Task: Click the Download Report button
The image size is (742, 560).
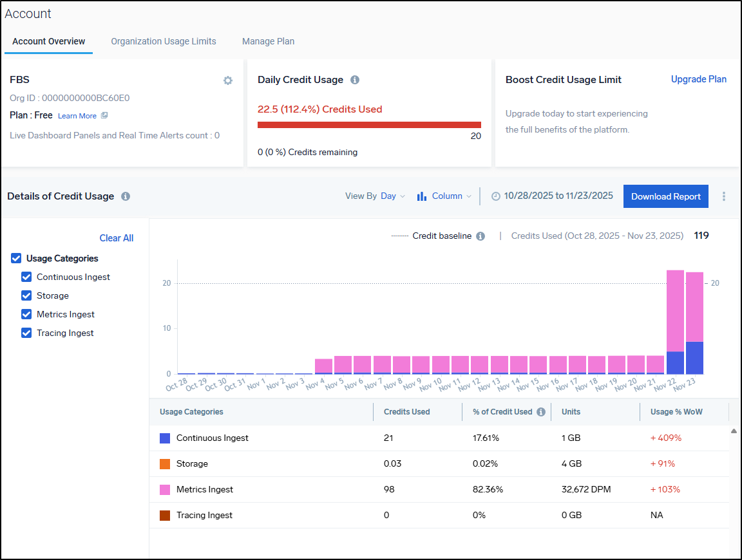Action: (x=665, y=196)
